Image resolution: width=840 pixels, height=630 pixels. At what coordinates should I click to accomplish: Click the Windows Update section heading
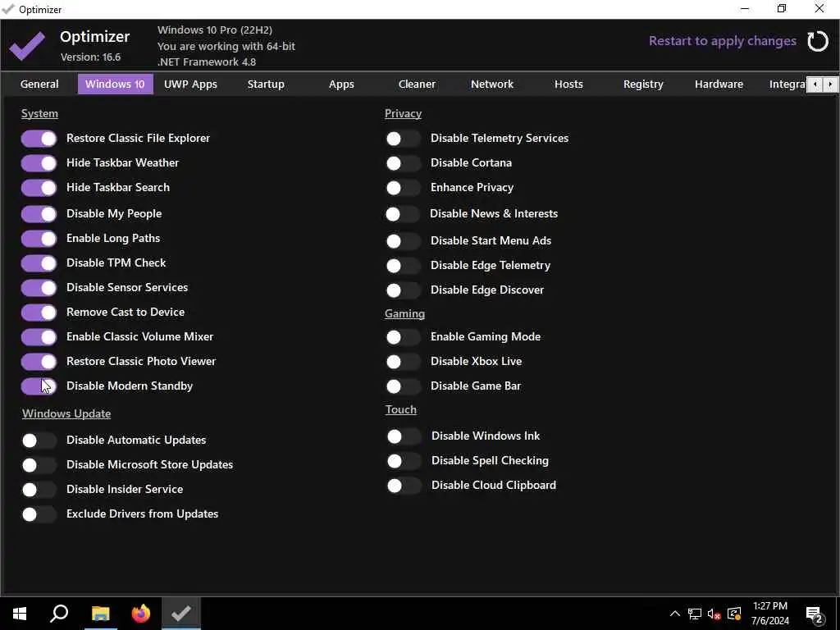tap(66, 413)
